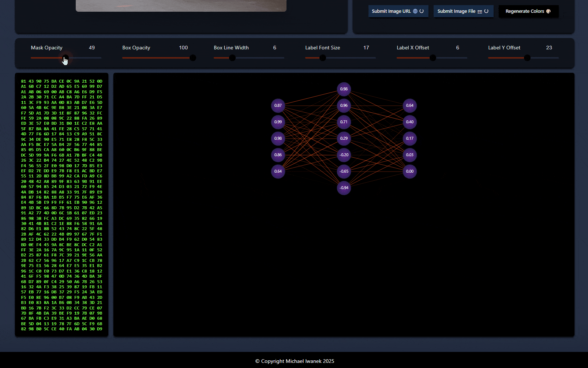588x368 pixels.
Task: Select the input-layer node labeled 0.98
Action: tap(278, 138)
